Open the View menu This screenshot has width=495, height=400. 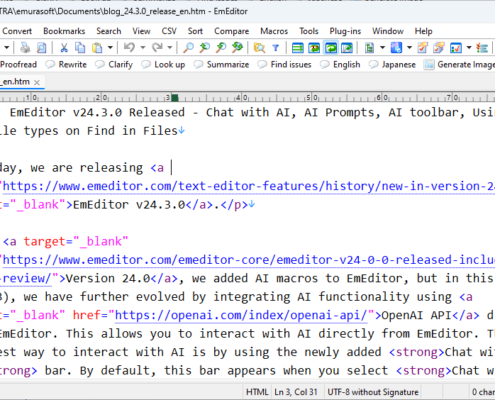point(141,31)
